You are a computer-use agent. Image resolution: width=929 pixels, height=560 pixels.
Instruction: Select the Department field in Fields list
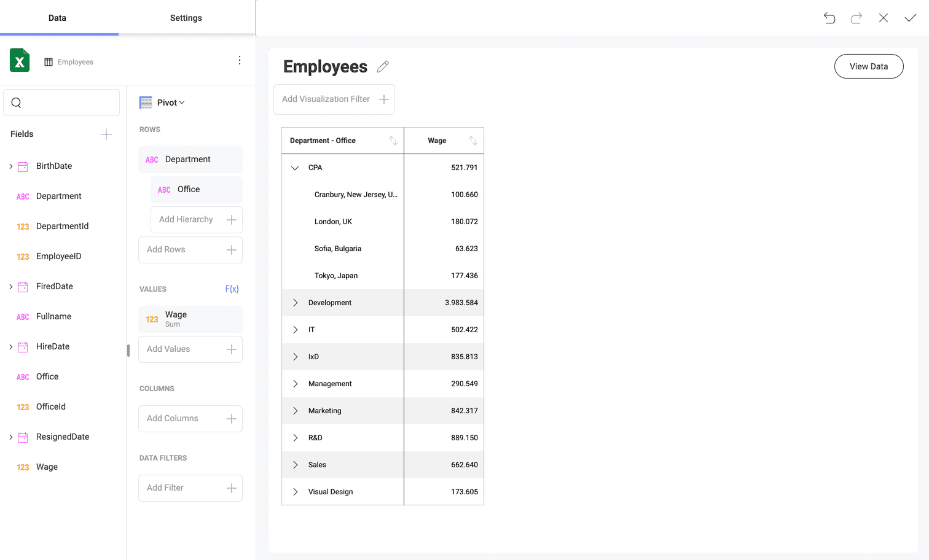click(58, 196)
